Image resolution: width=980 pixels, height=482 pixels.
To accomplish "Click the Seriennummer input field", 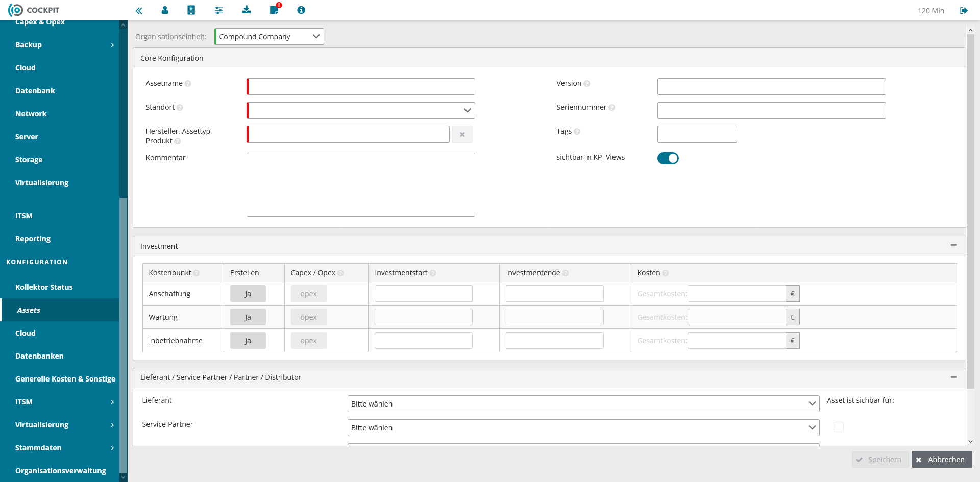I will coord(772,111).
